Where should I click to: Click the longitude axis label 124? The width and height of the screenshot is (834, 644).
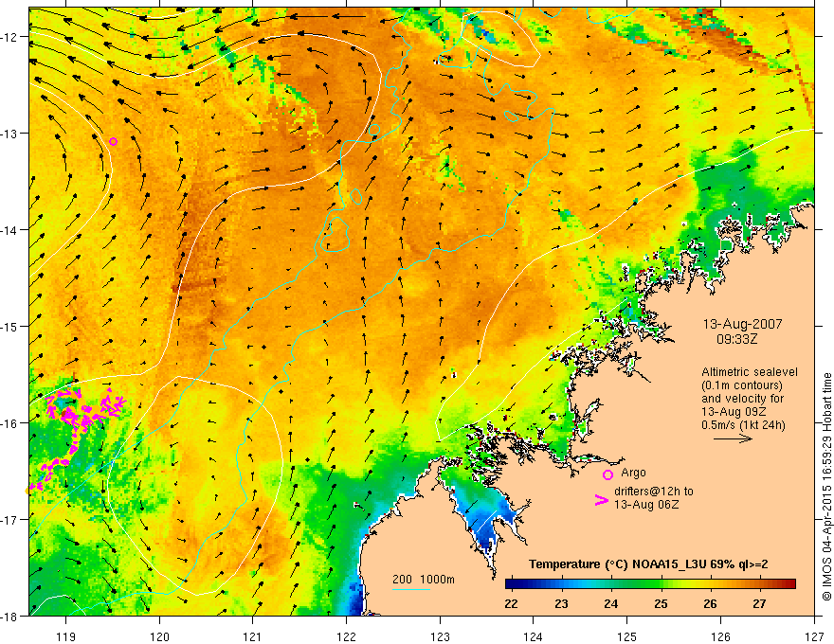(x=534, y=636)
